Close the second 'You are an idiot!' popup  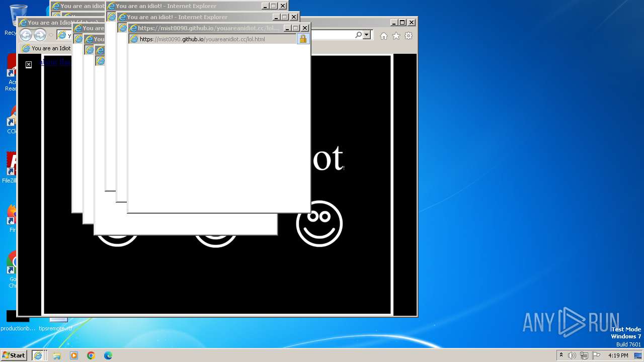click(294, 17)
